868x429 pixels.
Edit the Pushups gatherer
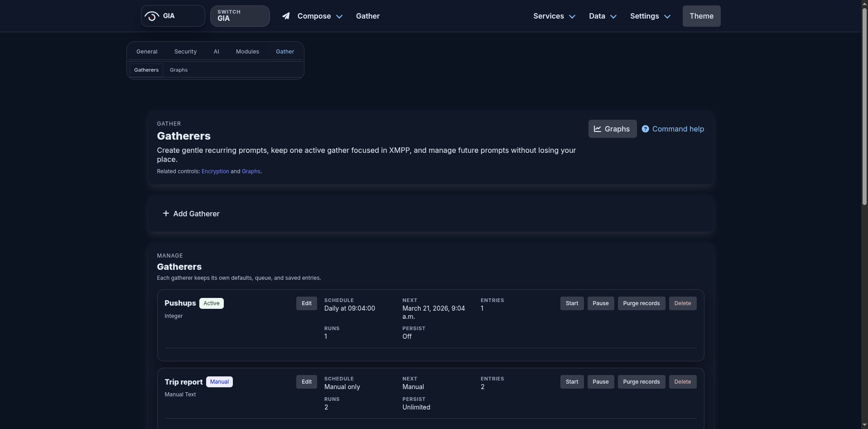click(306, 303)
